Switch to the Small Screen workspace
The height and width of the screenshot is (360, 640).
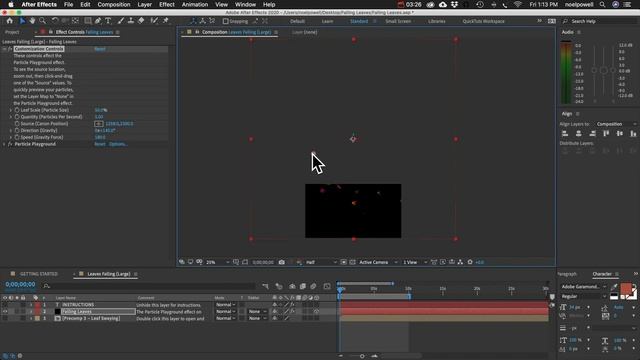[x=398, y=21]
